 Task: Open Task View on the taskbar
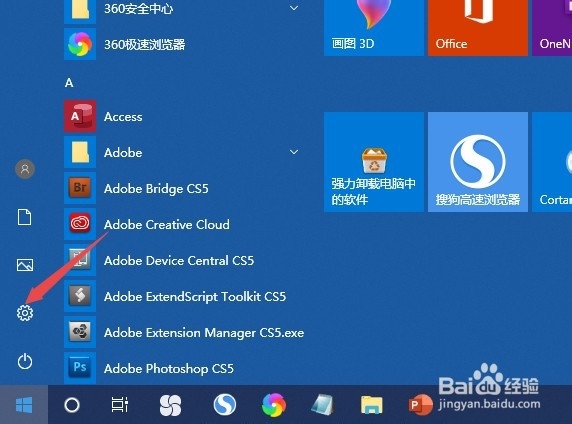(120, 405)
